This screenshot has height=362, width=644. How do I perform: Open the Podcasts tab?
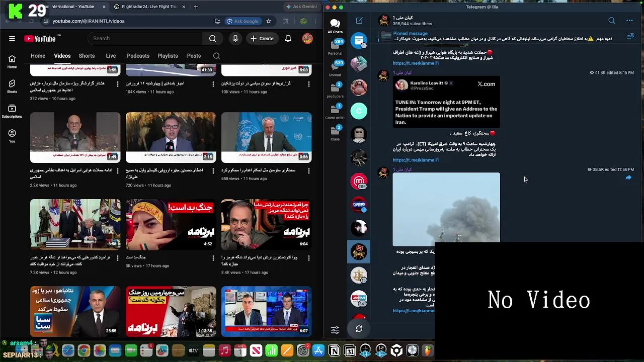[138, 56]
